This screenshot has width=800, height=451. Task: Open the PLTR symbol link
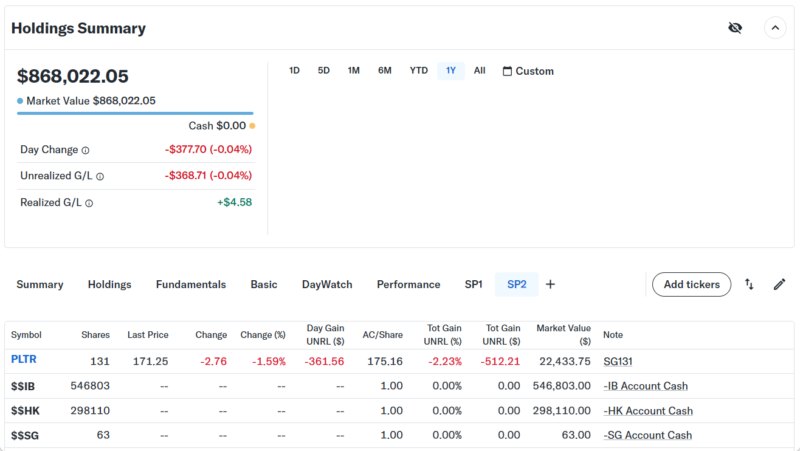pos(24,359)
